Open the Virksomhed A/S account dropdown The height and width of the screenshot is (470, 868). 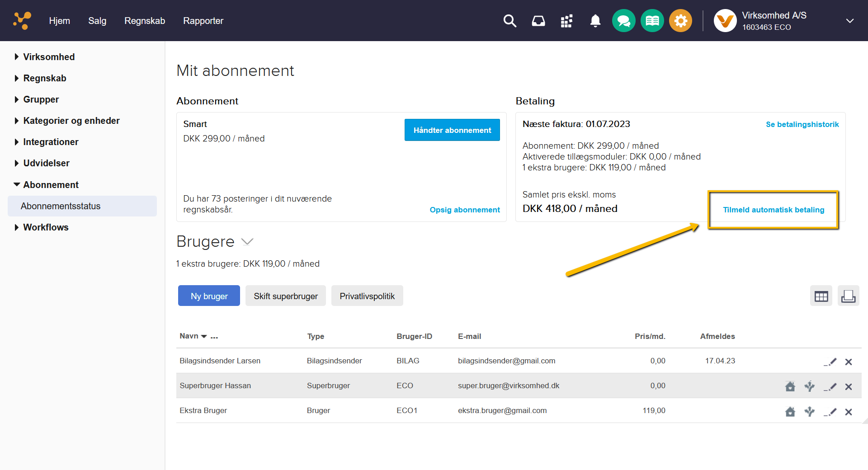point(849,21)
